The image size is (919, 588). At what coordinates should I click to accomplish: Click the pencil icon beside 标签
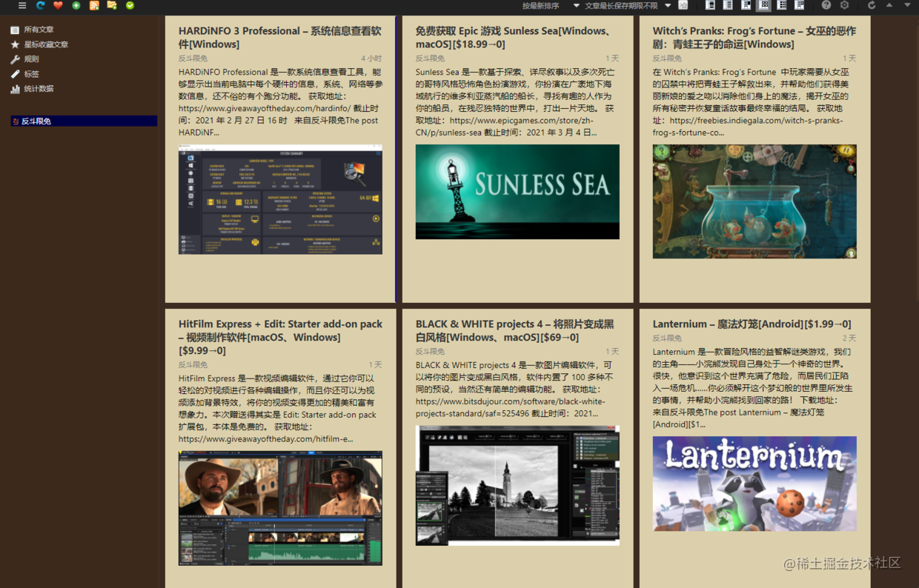click(15, 74)
